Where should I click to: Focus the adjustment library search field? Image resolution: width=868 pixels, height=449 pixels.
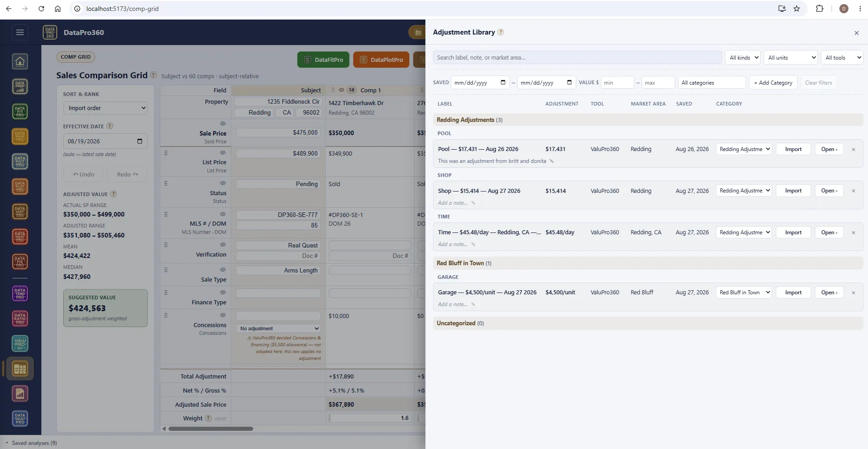pos(577,58)
